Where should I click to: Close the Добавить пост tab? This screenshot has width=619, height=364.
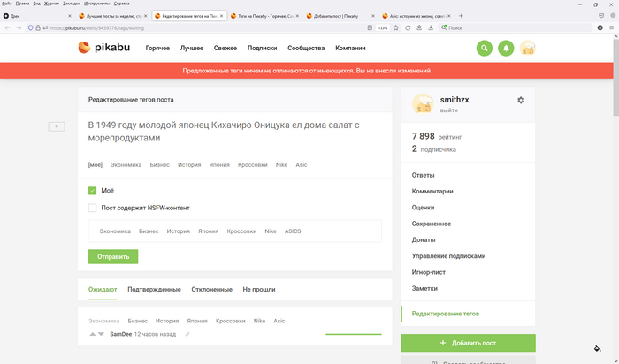coord(373,16)
